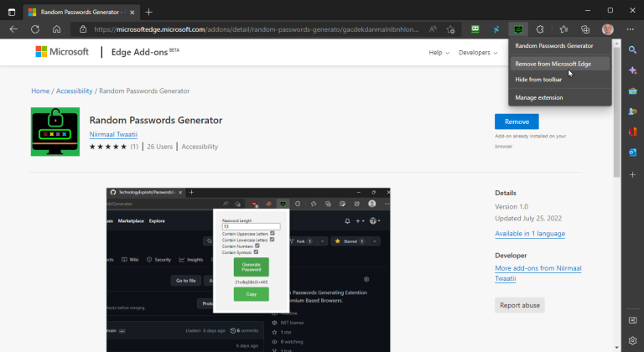View site information lock icon
Viewport: 644px width, 352px height.
click(83, 29)
